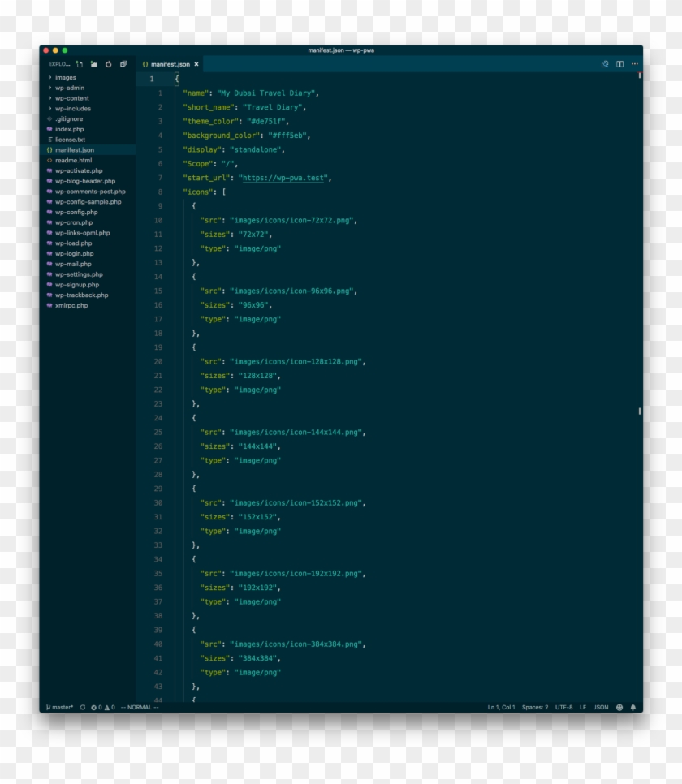Click the git sync icon in status bar

(83, 707)
